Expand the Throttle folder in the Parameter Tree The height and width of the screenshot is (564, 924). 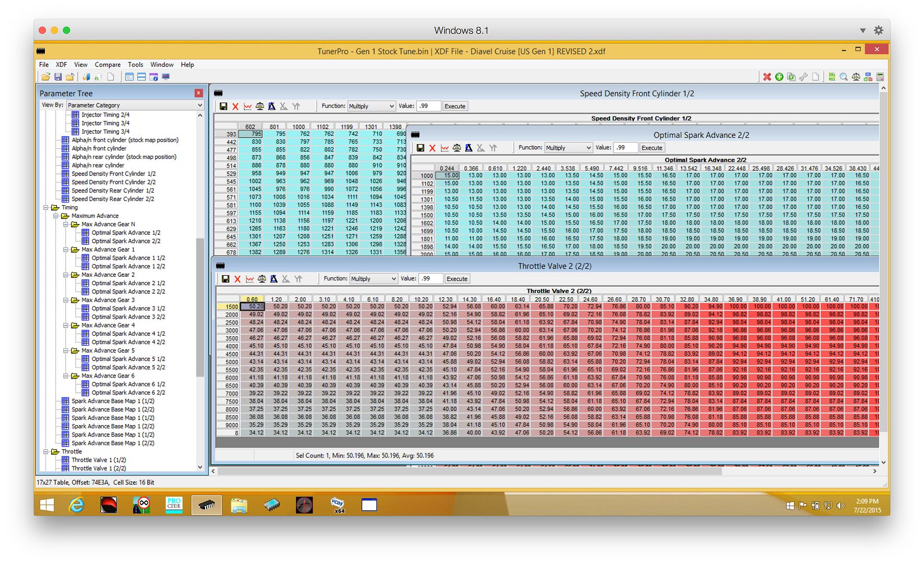[x=45, y=451]
